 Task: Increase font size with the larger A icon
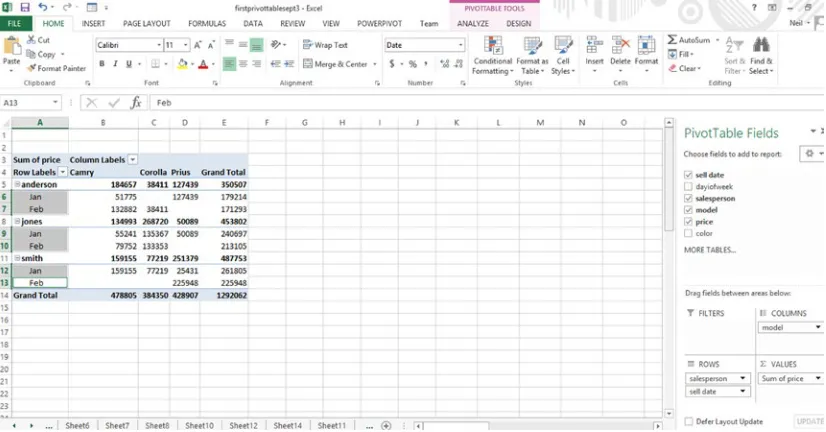(198, 45)
